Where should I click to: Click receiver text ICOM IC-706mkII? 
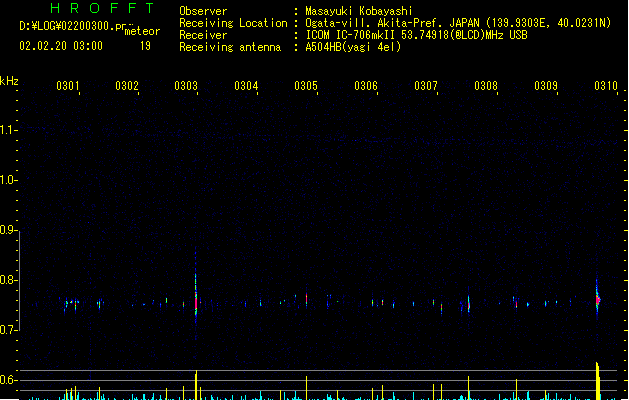(x=350, y=35)
